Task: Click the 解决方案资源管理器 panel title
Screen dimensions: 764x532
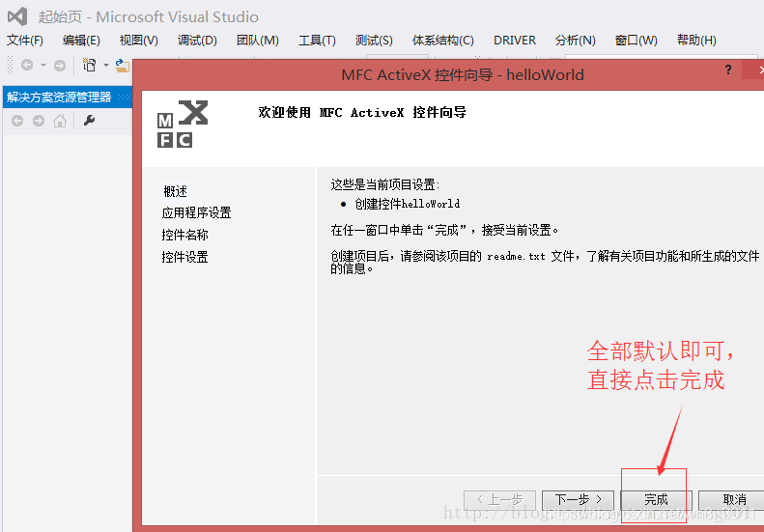Action: tap(59, 97)
